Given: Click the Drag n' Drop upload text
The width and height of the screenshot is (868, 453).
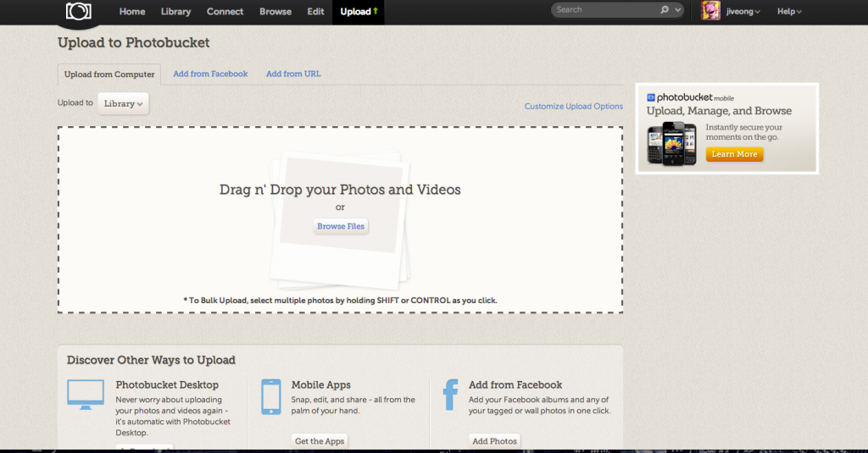Looking at the screenshot, I should [x=340, y=190].
